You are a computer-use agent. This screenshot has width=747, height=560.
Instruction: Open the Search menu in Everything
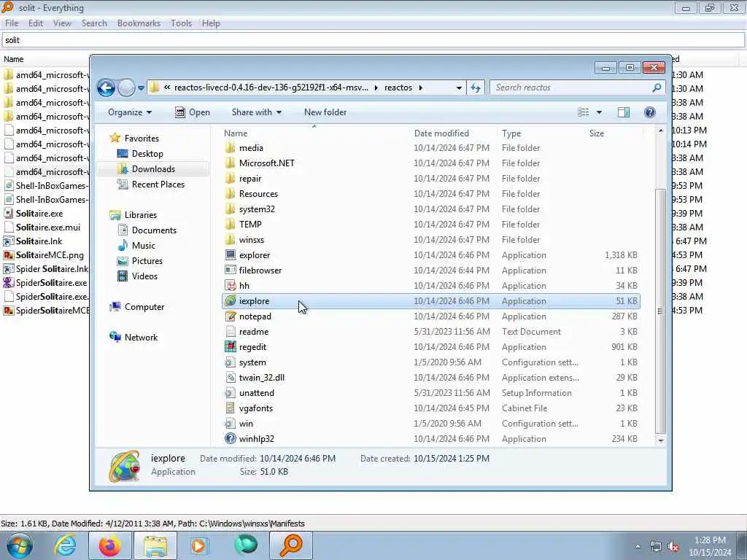click(94, 23)
